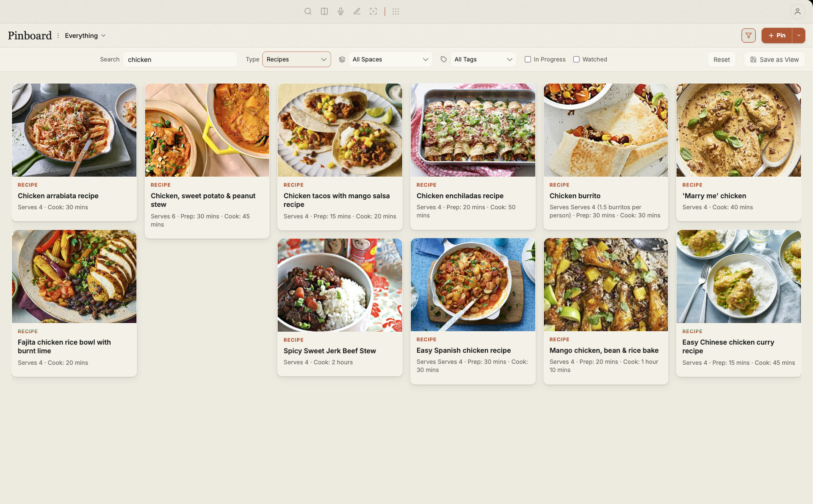Click the three-dot menu beside Pinboard

(x=58, y=36)
